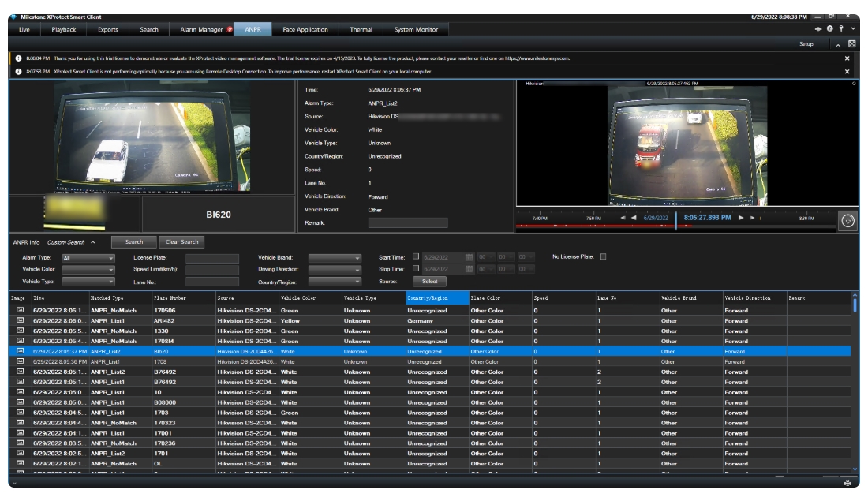Image resolution: width=868 pixels, height=501 pixels.
Task: Click the white car snapshot thumbnail
Action: point(152,137)
